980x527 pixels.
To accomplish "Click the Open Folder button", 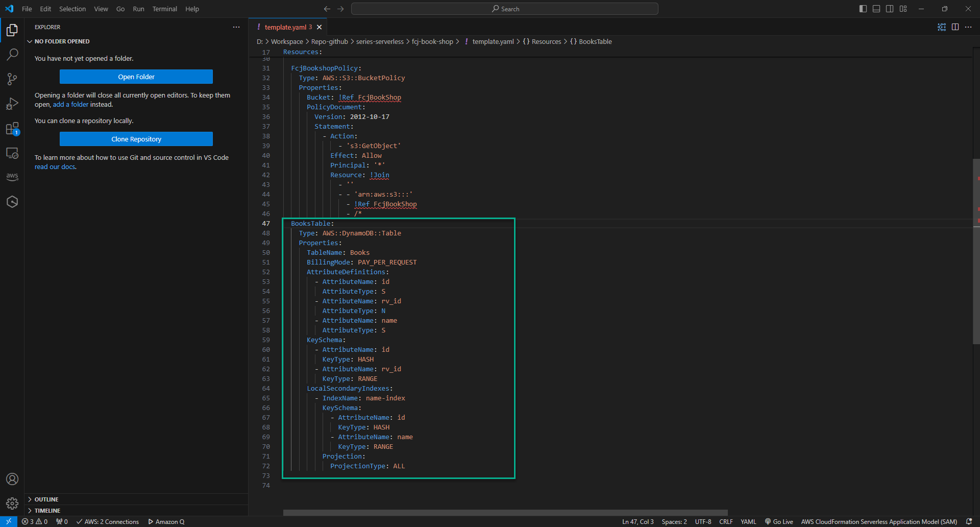I will (x=136, y=77).
